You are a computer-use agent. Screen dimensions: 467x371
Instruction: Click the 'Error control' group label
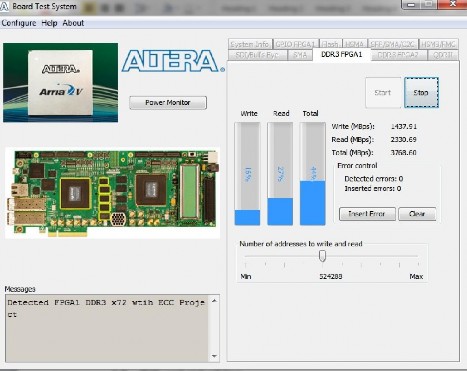pyautogui.click(x=357, y=166)
